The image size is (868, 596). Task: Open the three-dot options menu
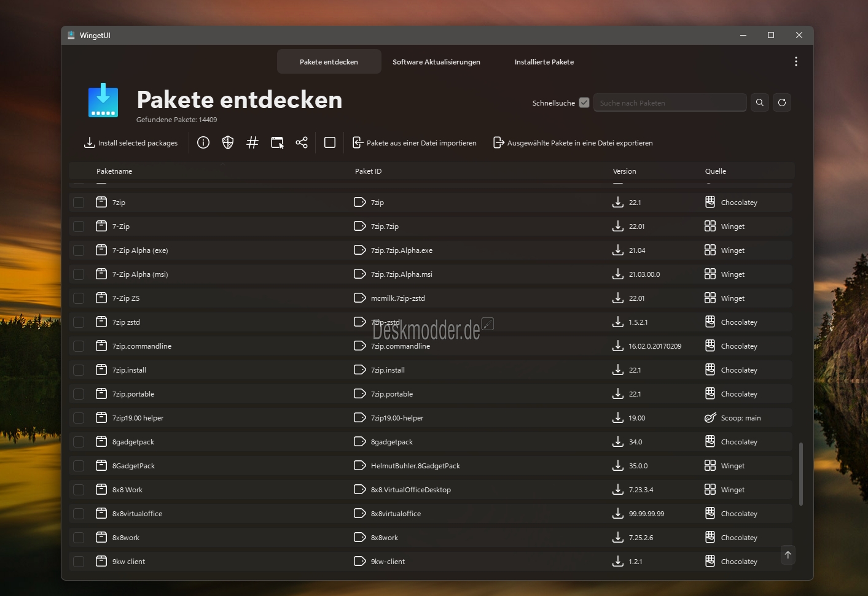[x=796, y=61]
